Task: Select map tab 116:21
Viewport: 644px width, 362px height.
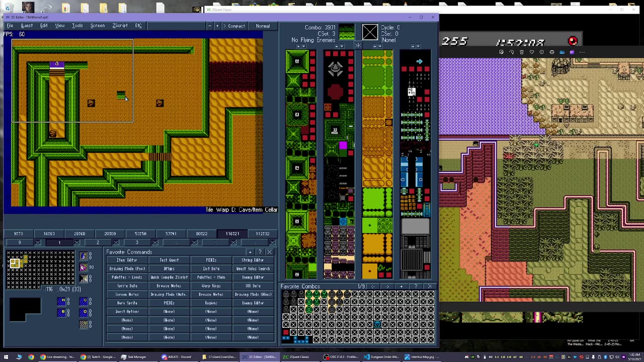Action: pyautogui.click(x=232, y=234)
